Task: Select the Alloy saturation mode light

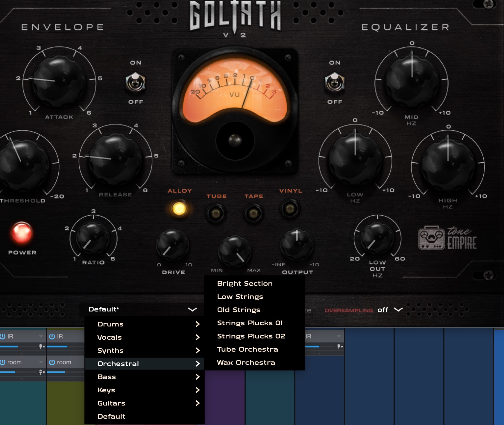Action: click(179, 209)
